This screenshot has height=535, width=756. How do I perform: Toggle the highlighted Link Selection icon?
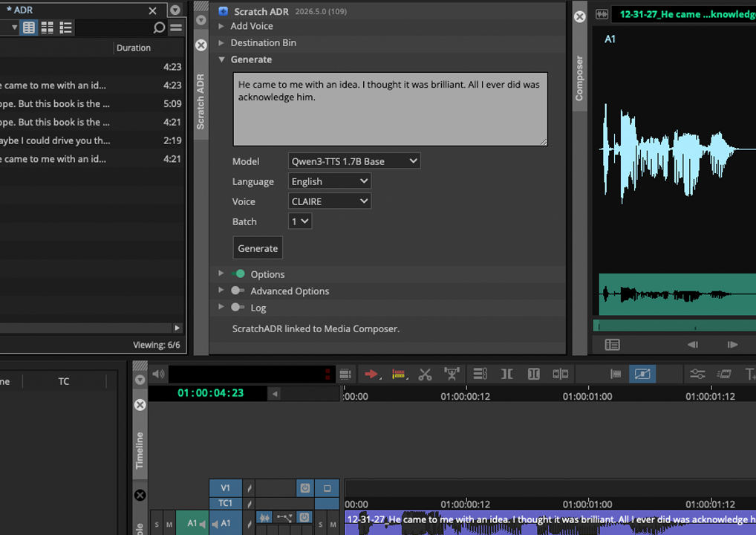pyautogui.click(x=642, y=374)
